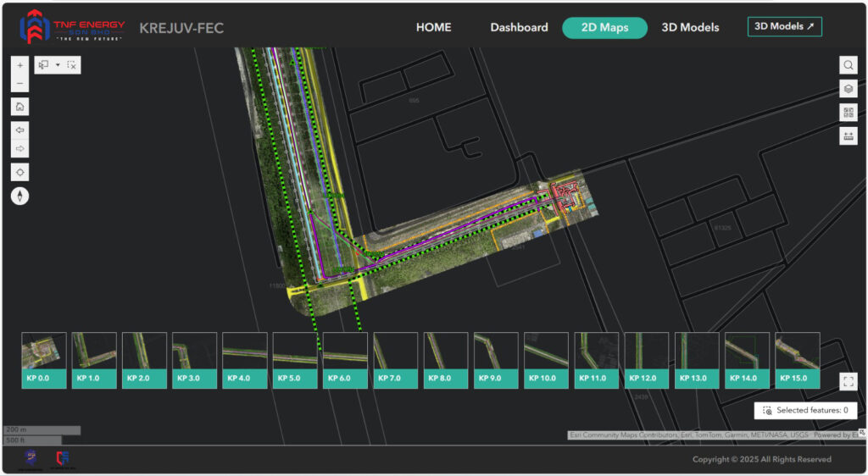
Task: Go to KP 11.0 location
Action: [596, 361]
